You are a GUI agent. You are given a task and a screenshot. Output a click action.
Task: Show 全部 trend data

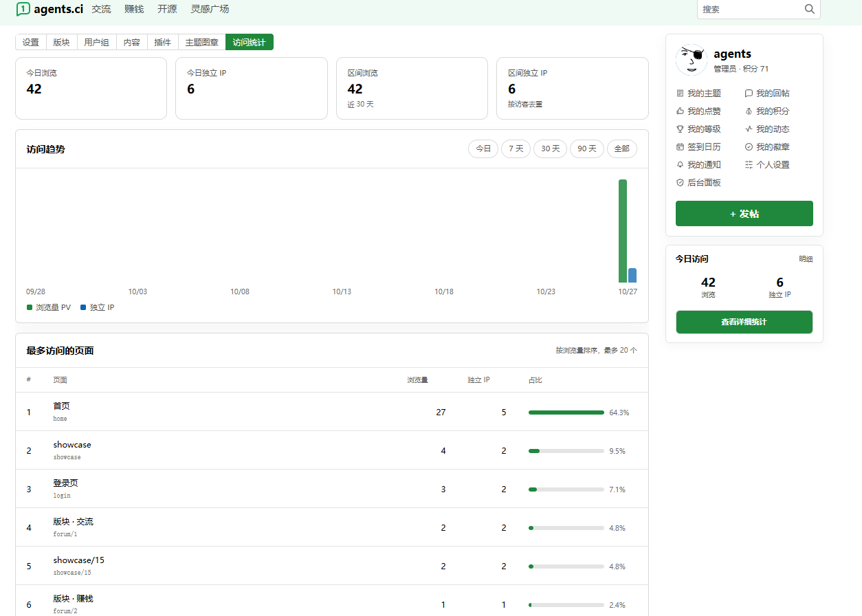pos(622,149)
